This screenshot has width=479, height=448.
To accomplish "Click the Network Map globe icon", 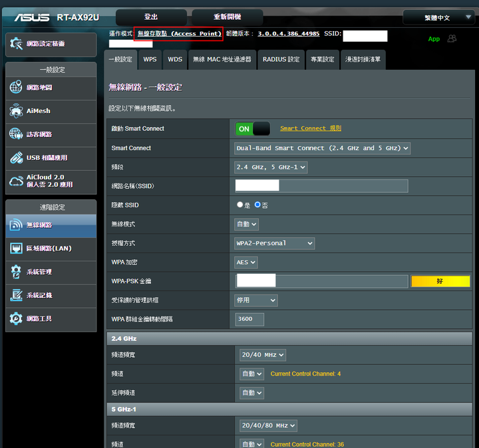I will [16, 87].
